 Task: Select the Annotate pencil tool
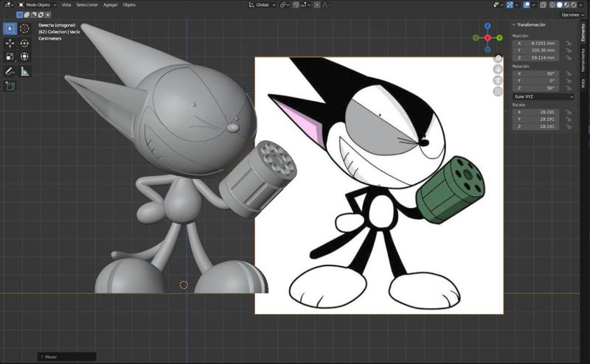click(10, 71)
